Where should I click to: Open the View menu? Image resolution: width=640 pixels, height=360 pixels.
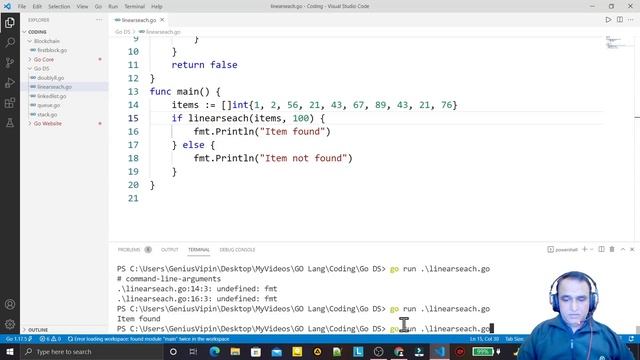pyautogui.click(x=82, y=7)
